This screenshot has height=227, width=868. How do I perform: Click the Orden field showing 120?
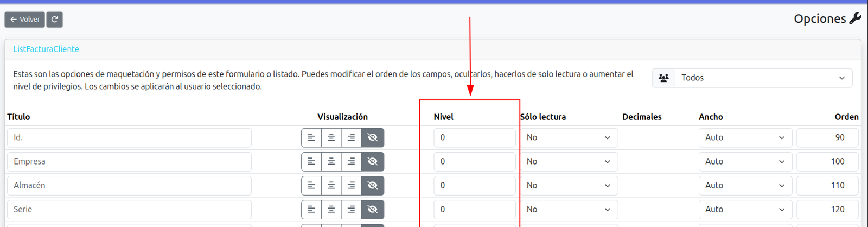[828, 209]
